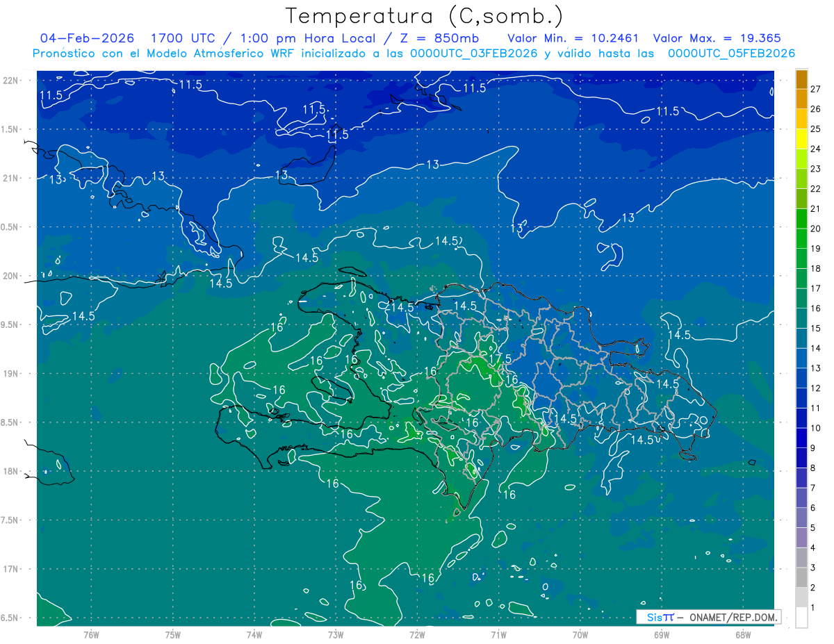The width and height of the screenshot is (834, 644).
Task: Click the "68W" longitude axis label
Action: 743,634
